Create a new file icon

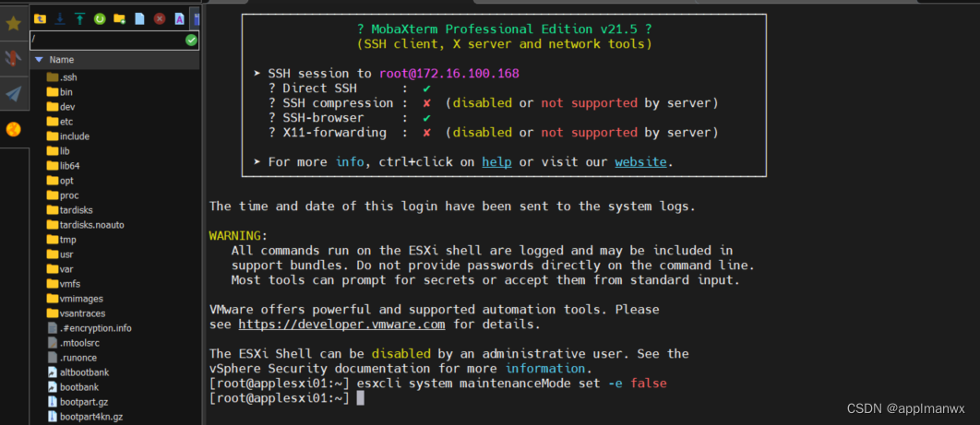coord(139,18)
